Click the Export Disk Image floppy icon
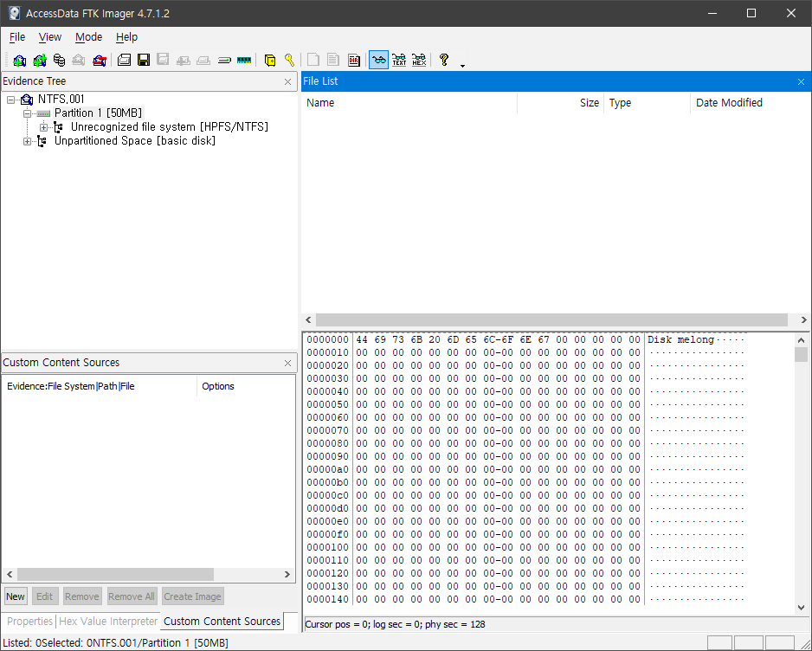Image resolution: width=812 pixels, height=651 pixels. (144, 60)
